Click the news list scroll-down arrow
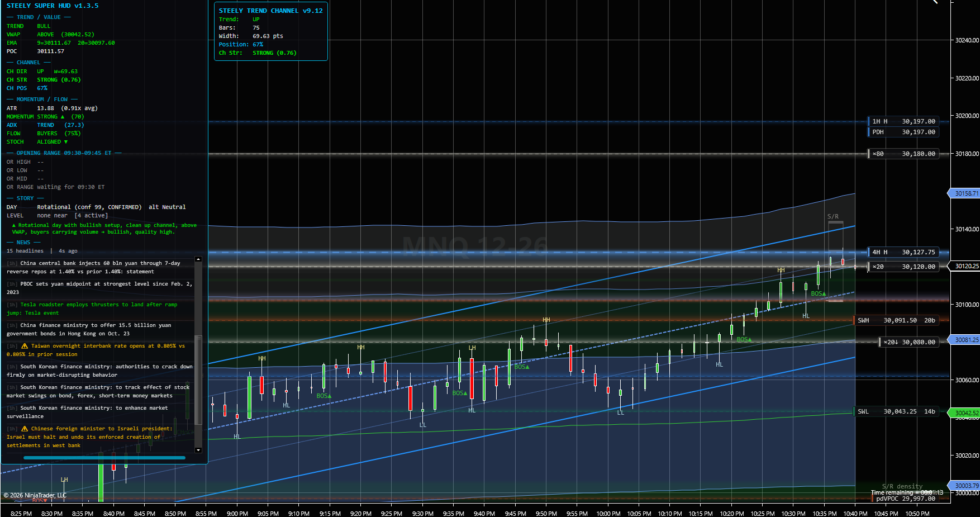Viewport: 980px width, 517px height. point(198,450)
